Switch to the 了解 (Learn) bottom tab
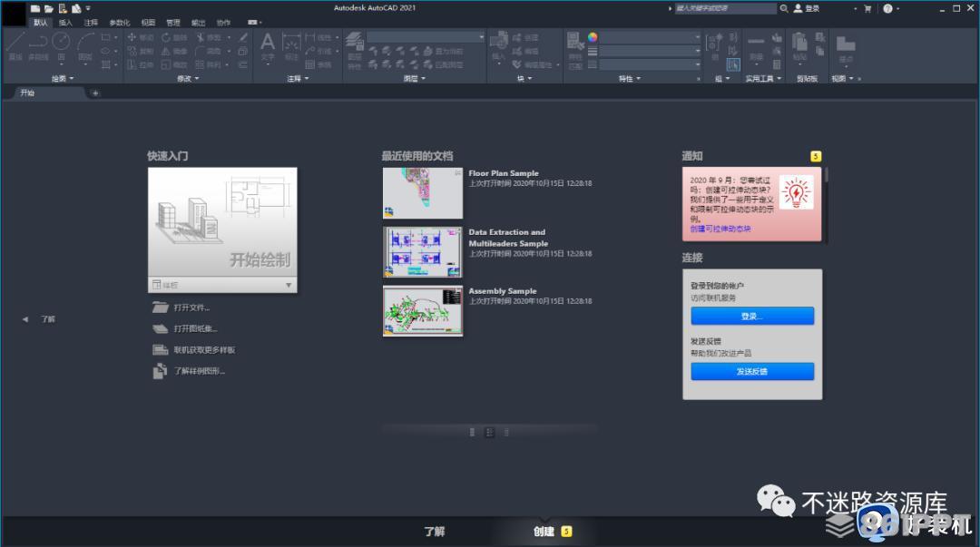 coord(435,532)
